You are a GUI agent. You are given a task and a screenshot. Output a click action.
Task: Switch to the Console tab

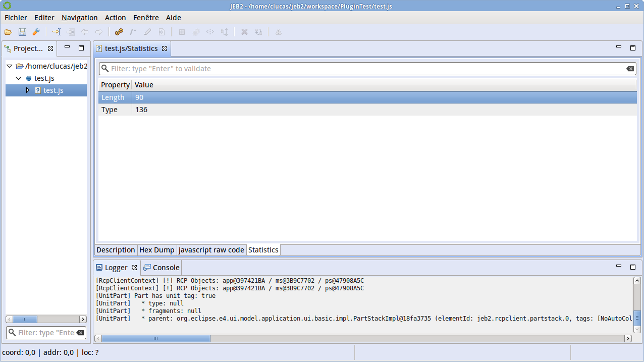coord(162,268)
